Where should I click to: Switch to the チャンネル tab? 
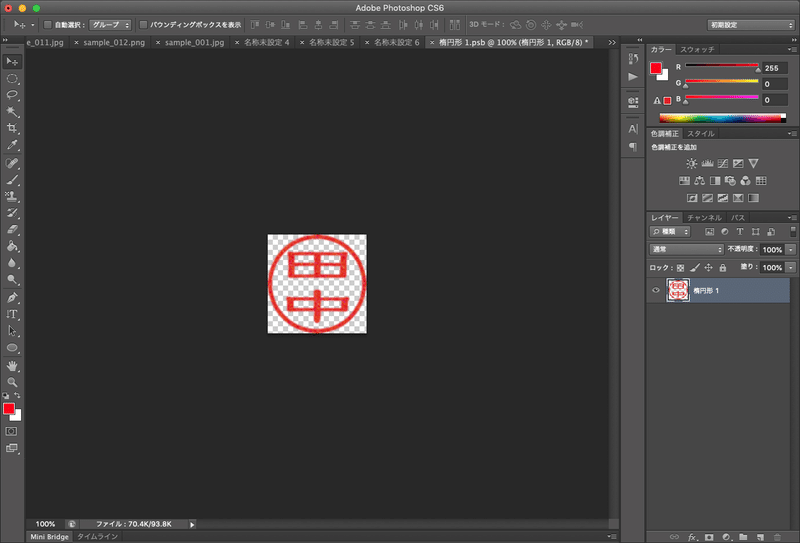704,218
